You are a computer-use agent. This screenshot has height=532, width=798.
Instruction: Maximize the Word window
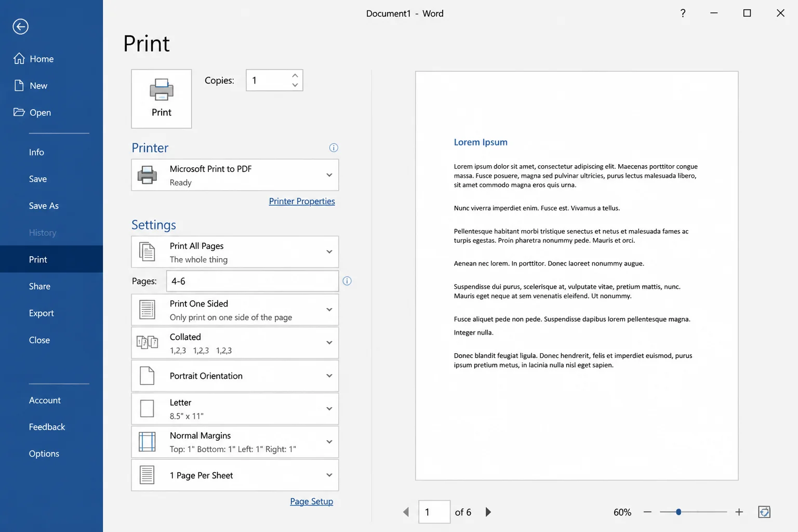coord(747,13)
